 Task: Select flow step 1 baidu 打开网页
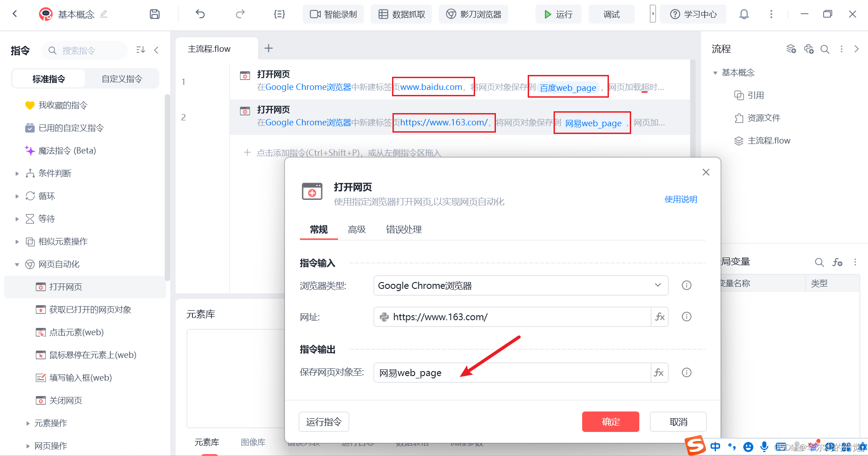(x=459, y=81)
